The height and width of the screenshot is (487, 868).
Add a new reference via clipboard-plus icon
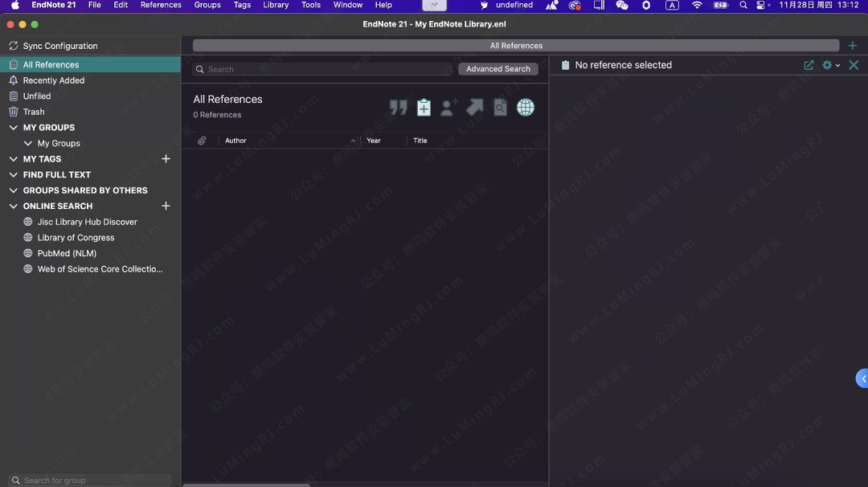tap(424, 108)
